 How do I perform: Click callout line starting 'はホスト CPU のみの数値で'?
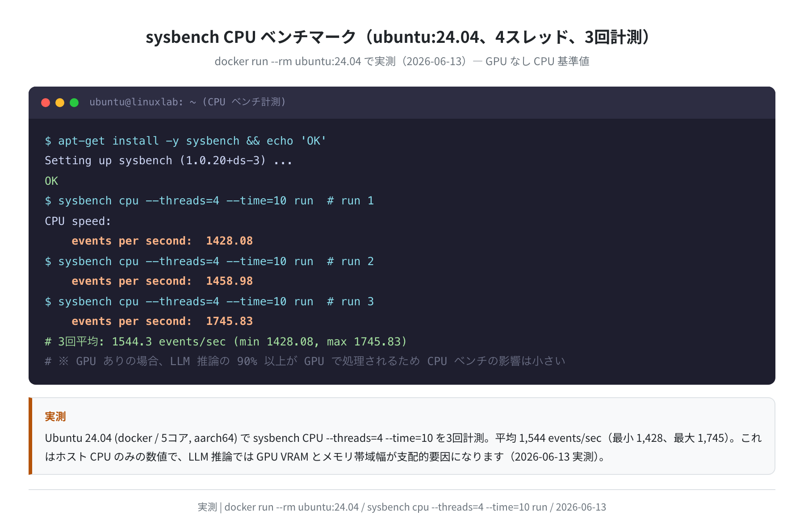coord(325,457)
